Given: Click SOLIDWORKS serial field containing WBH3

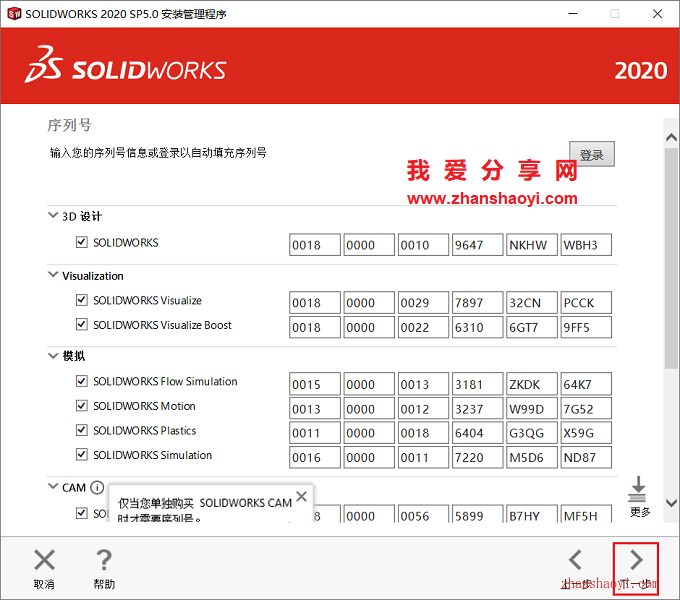Looking at the screenshot, I should (x=586, y=245).
